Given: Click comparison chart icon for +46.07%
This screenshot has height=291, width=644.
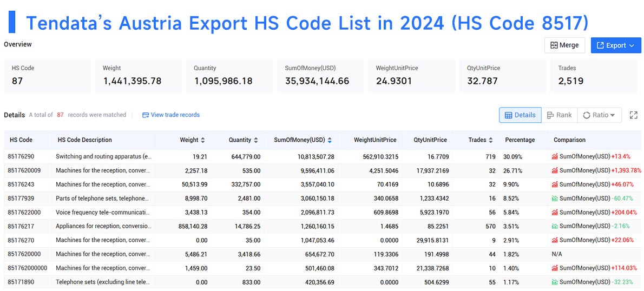Looking at the screenshot, I should (x=555, y=184).
